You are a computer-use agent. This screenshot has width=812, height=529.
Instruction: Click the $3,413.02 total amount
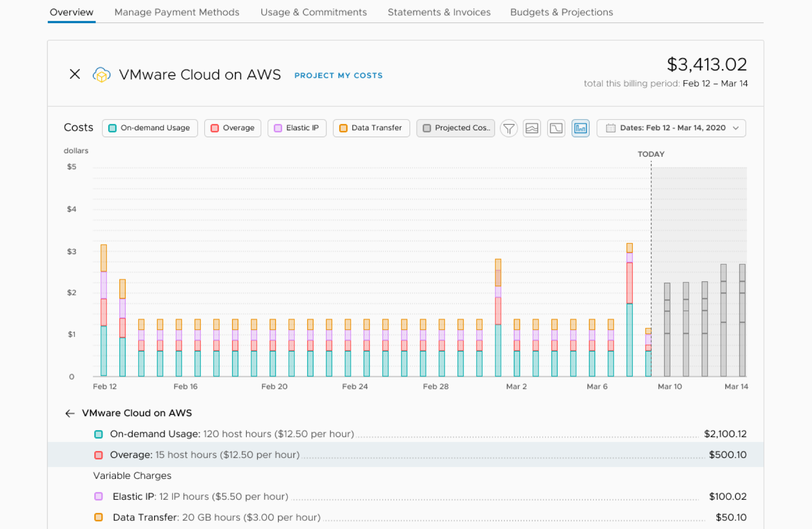coord(707,65)
